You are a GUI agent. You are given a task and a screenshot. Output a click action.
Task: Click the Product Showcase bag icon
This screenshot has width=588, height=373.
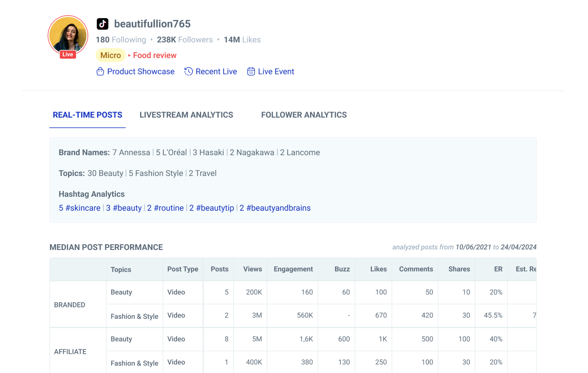(100, 71)
